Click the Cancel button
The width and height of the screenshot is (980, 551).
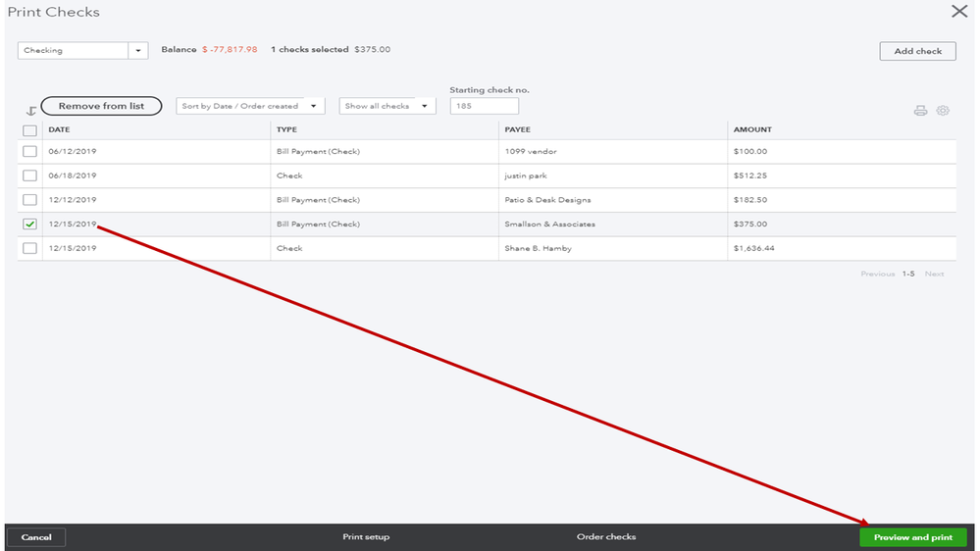coord(36,537)
